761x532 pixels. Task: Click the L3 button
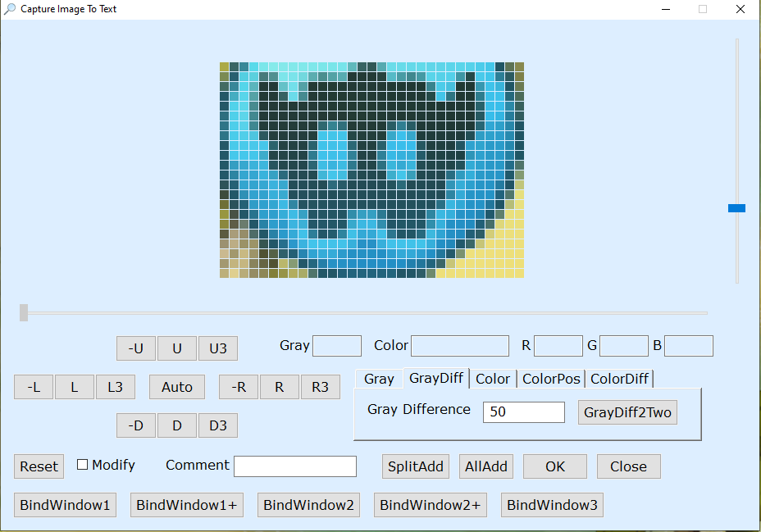pos(116,387)
